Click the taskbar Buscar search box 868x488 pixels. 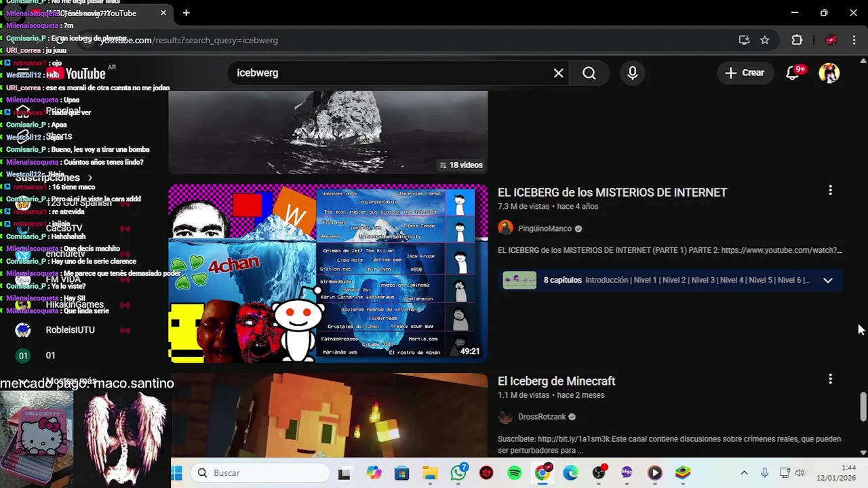[260, 473]
